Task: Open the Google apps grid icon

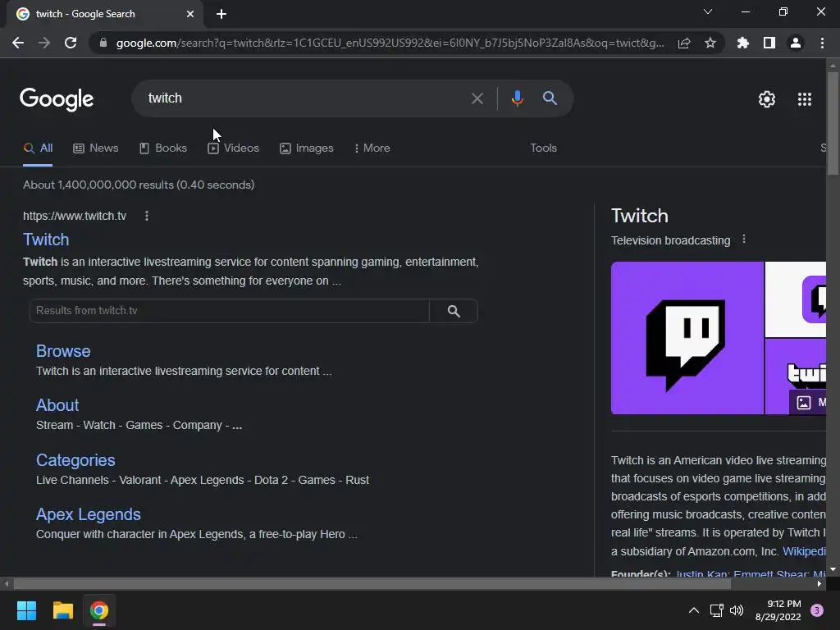Action: tap(805, 99)
